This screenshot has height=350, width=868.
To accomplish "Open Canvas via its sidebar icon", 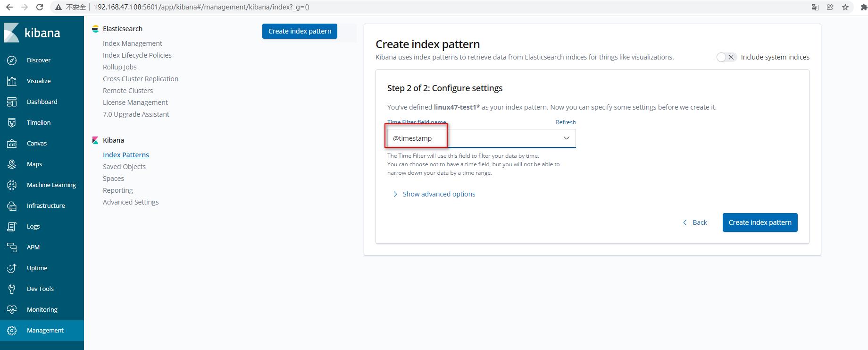I will pos(12,143).
